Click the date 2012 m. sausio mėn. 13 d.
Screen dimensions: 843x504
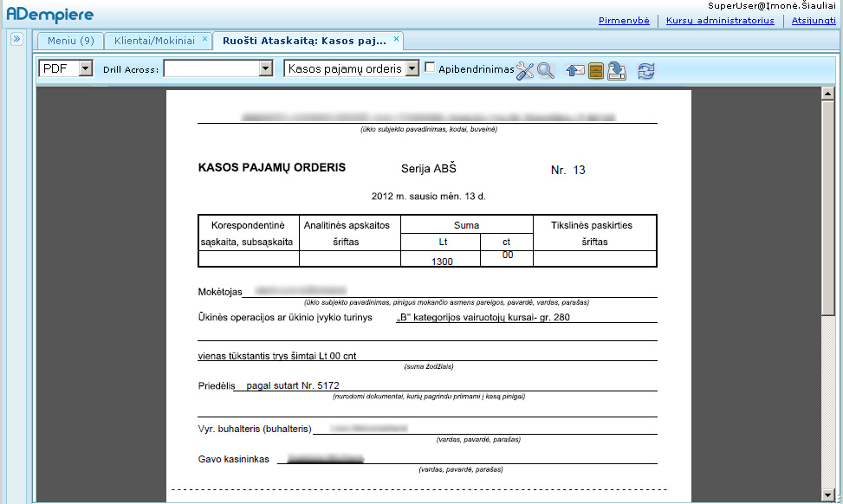coord(429,196)
